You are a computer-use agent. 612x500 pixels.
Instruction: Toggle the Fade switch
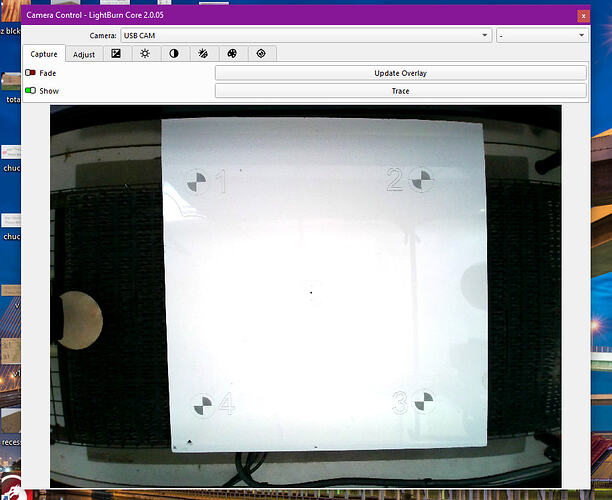[30, 73]
